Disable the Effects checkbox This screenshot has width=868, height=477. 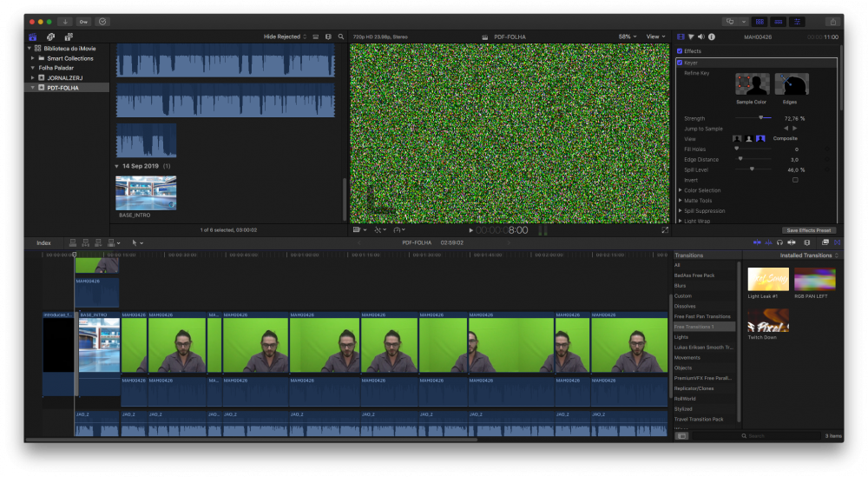[x=680, y=51]
